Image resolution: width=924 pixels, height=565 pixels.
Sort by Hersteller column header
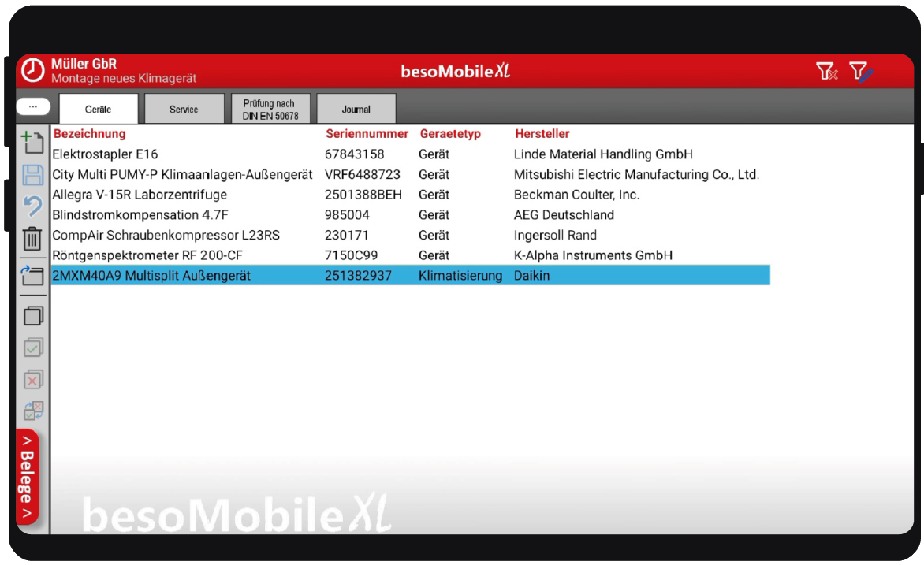pyautogui.click(x=542, y=134)
